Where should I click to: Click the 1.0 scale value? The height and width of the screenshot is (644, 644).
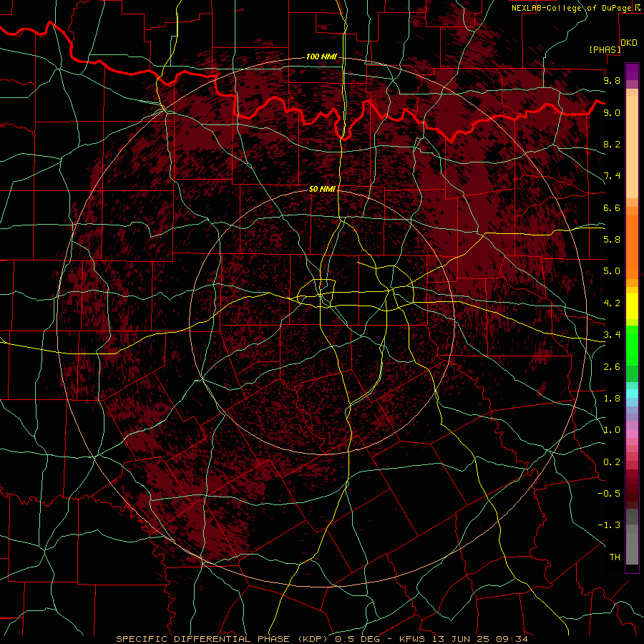(x=612, y=430)
